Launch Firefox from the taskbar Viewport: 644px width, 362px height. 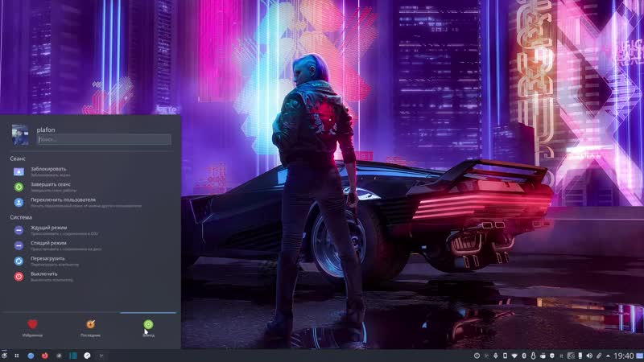click(45, 356)
